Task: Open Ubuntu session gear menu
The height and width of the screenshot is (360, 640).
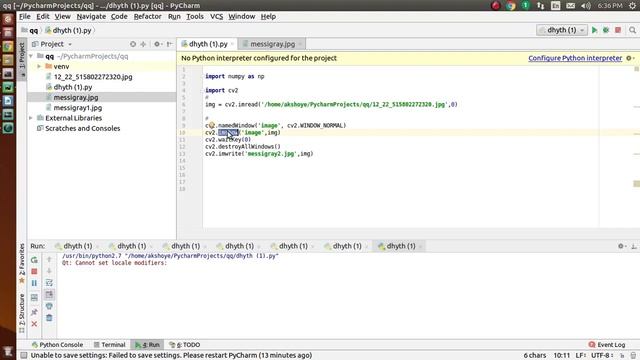Action: (633, 6)
